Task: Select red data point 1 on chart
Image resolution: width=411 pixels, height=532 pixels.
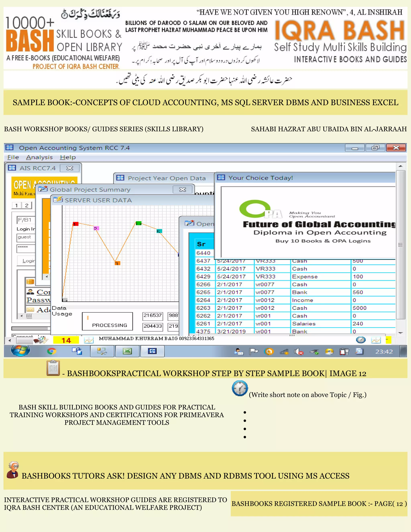Action: (x=76, y=224)
